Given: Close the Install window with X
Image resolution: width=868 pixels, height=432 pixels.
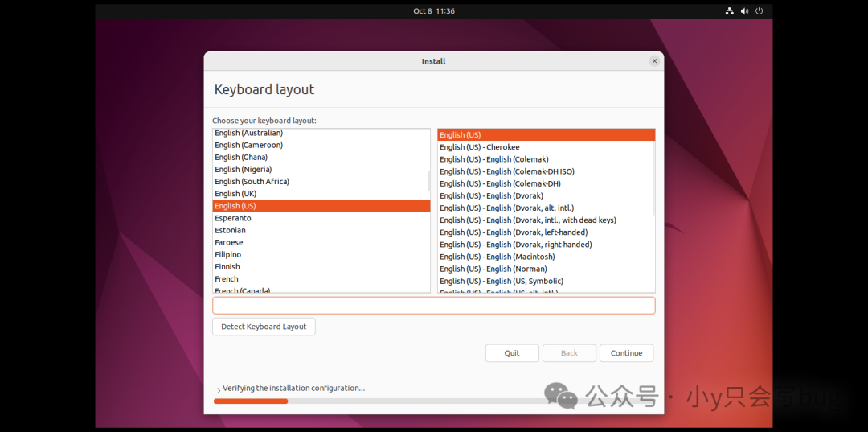Looking at the screenshot, I should [x=654, y=61].
